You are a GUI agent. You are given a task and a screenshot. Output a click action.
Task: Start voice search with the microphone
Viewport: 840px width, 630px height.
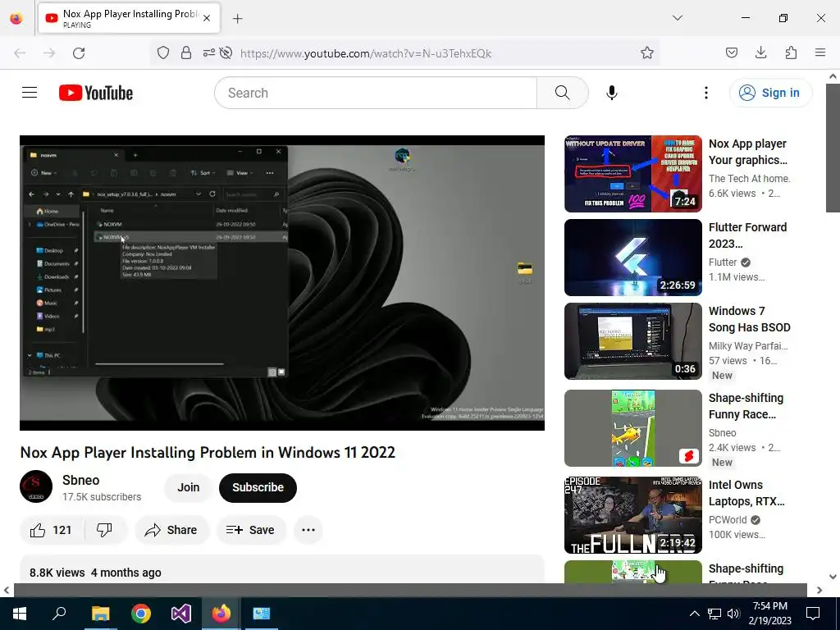point(612,93)
